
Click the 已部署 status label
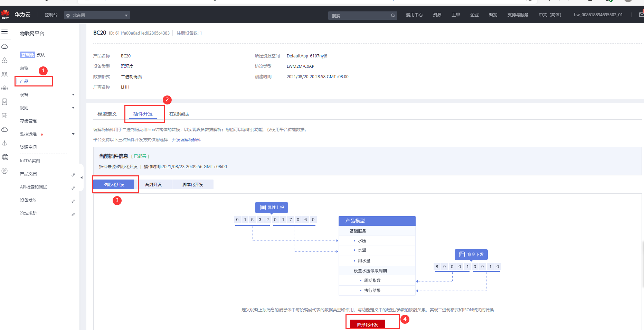click(x=140, y=156)
